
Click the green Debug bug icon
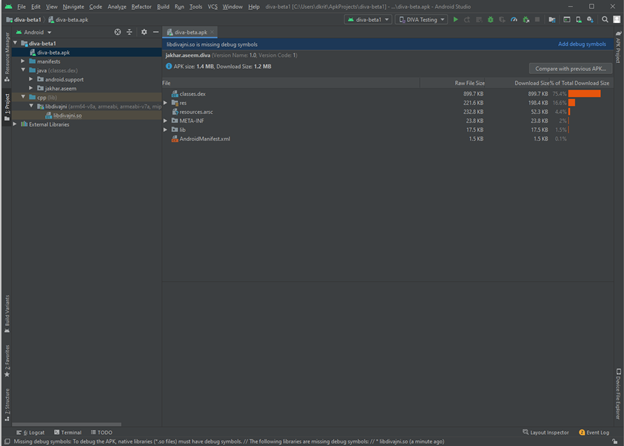click(490, 19)
